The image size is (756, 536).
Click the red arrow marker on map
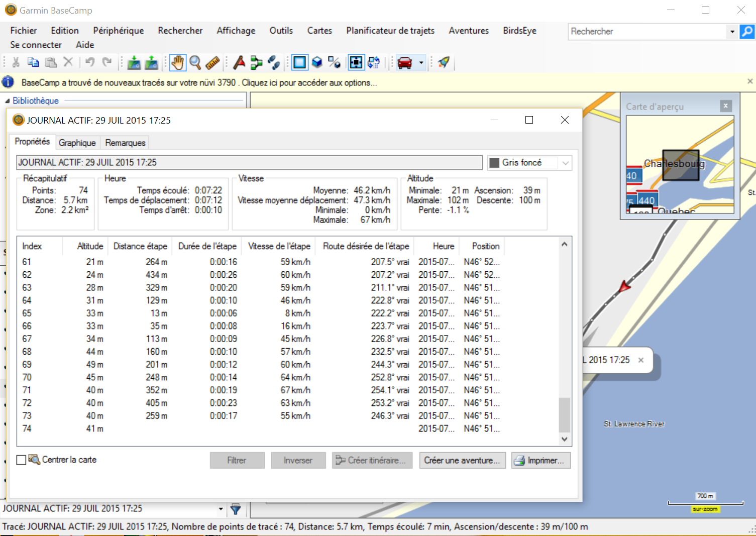(624, 287)
